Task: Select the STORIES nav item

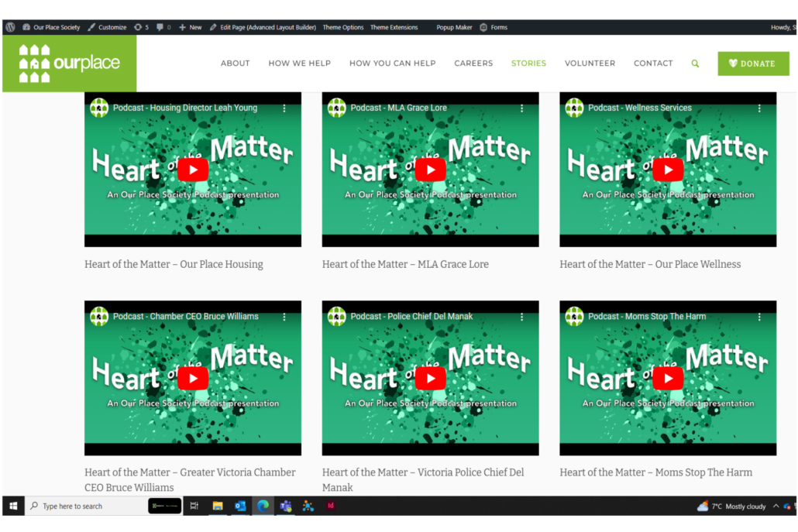Action: [528, 63]
